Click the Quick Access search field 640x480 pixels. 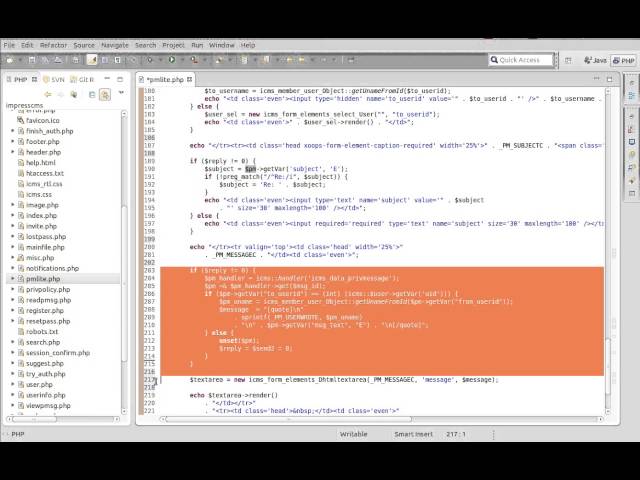[520, 60]
